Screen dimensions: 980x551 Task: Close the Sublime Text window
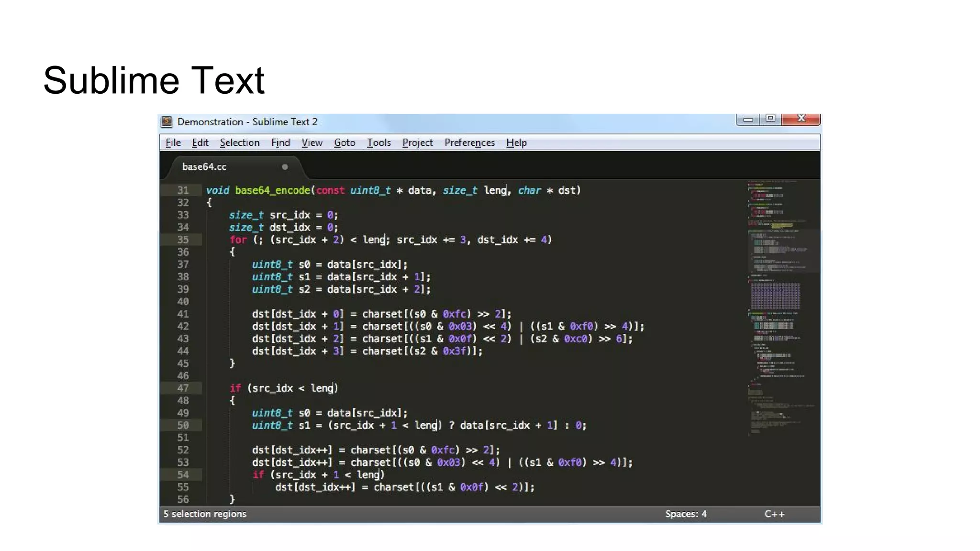pos(802,118)
